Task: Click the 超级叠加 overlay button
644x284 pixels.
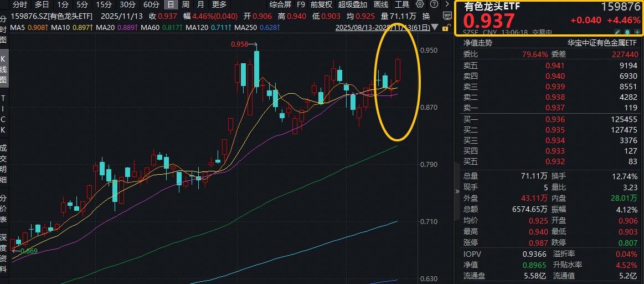Action: tap(352, 4)
